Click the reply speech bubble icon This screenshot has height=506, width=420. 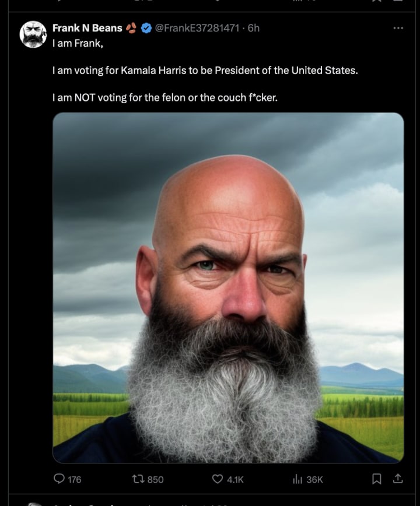[59, 479]
